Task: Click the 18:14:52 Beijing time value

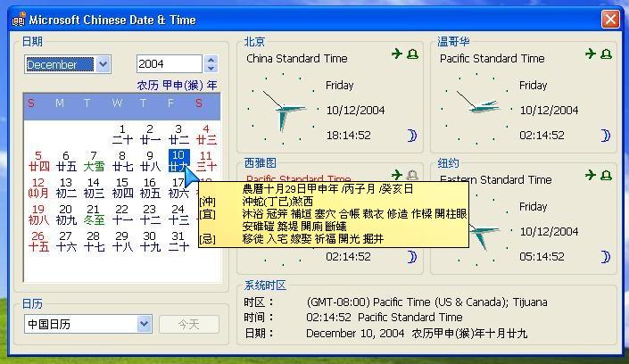Action: [x=348, y=136]
